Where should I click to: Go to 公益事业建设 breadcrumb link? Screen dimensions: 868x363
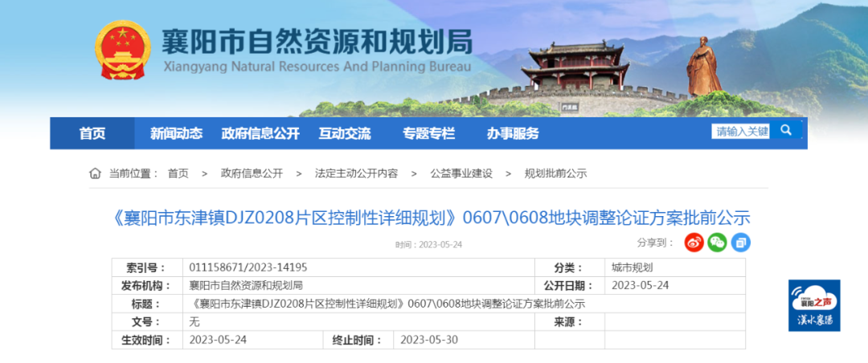[x=461, y=173]
